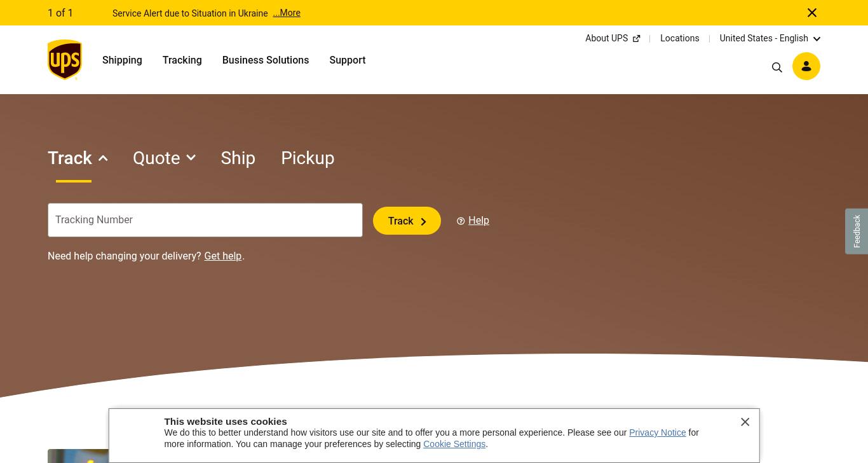Open the site search magnifier icon
Image resolution: width=868 pixels, height=463 pixels.
pyautogui.click(x=776, y=67)
